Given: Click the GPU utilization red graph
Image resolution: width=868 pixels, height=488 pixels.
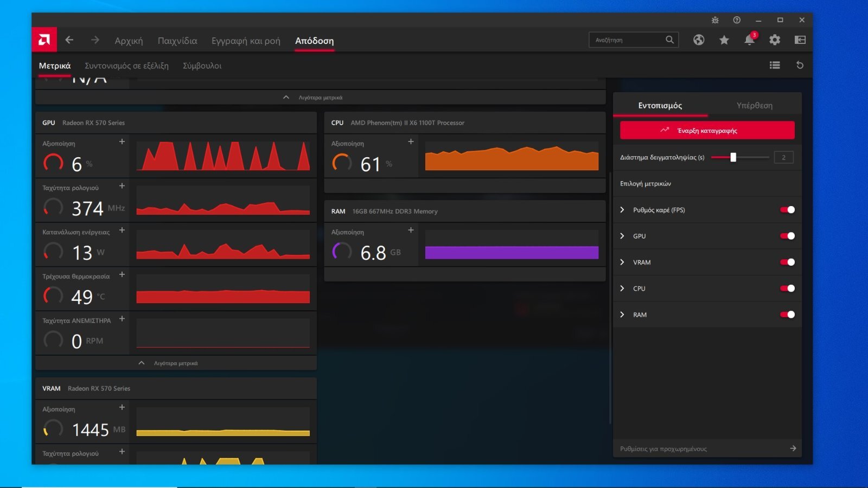Looking at the screenshot, I should (x=223, y=156).
